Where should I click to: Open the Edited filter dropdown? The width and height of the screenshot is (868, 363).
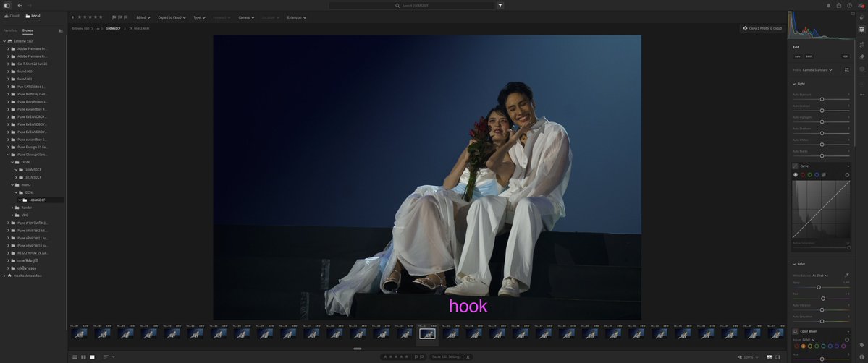click(143, 17)
